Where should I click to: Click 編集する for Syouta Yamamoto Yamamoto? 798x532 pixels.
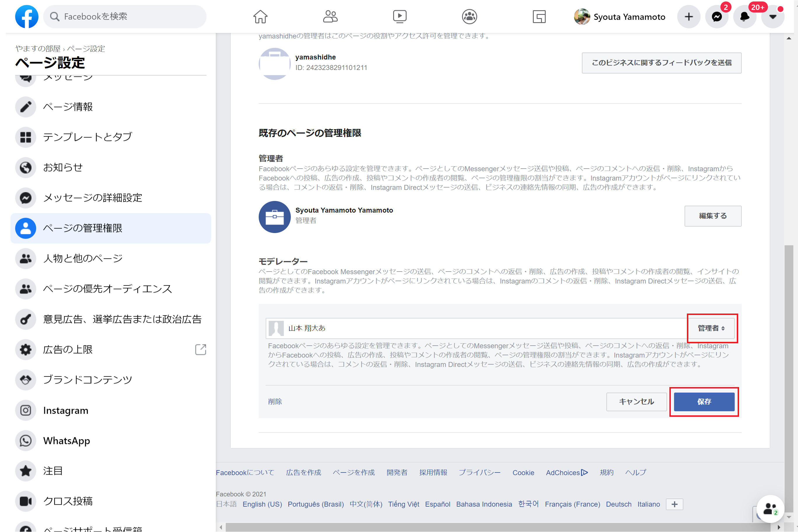[x=713, y=216]
